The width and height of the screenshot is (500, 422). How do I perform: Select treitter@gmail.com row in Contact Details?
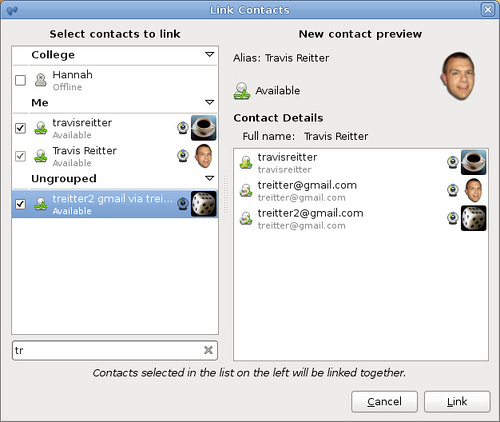(x=361, y=191)
